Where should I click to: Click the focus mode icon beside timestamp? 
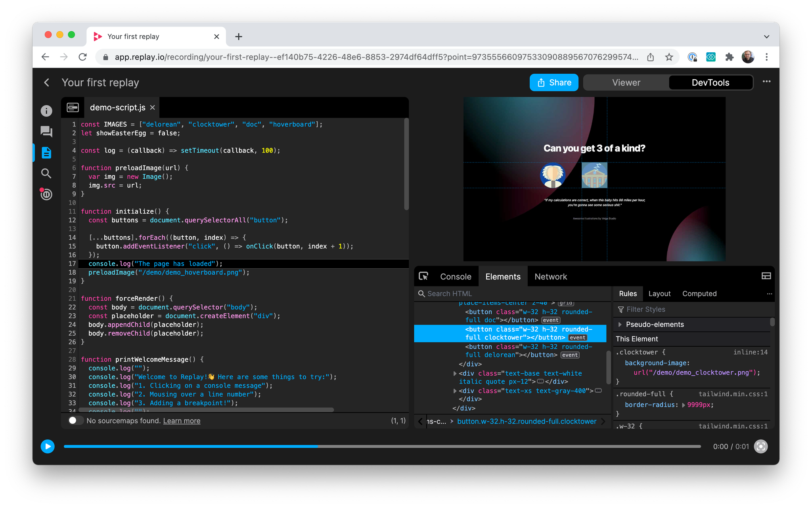tap(760, 447)
